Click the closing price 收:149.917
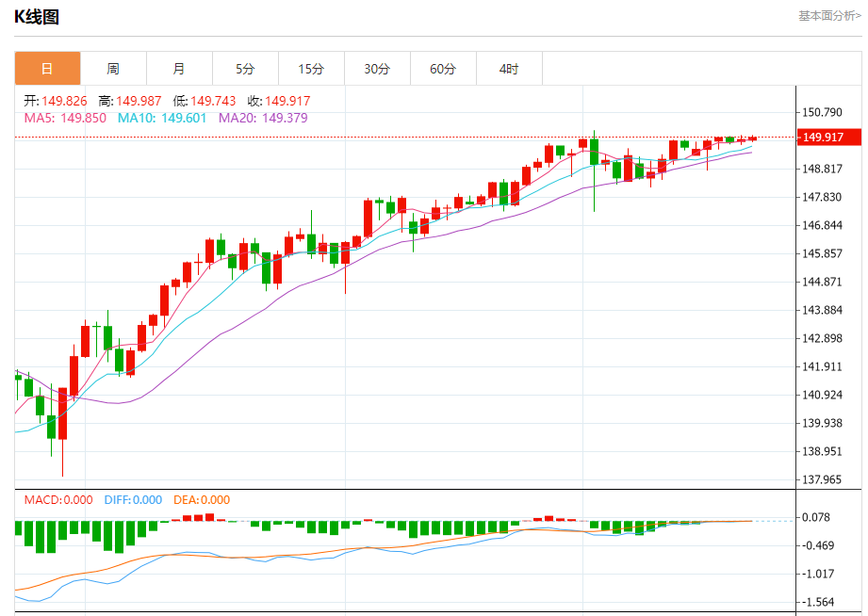 tap(279, 102)
